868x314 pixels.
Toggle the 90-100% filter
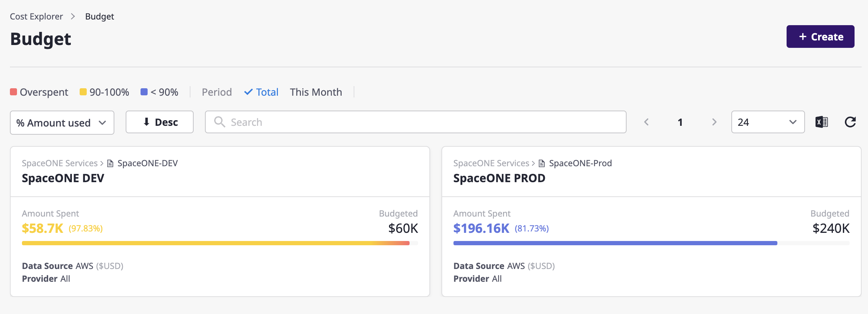[x=104, y=92]
